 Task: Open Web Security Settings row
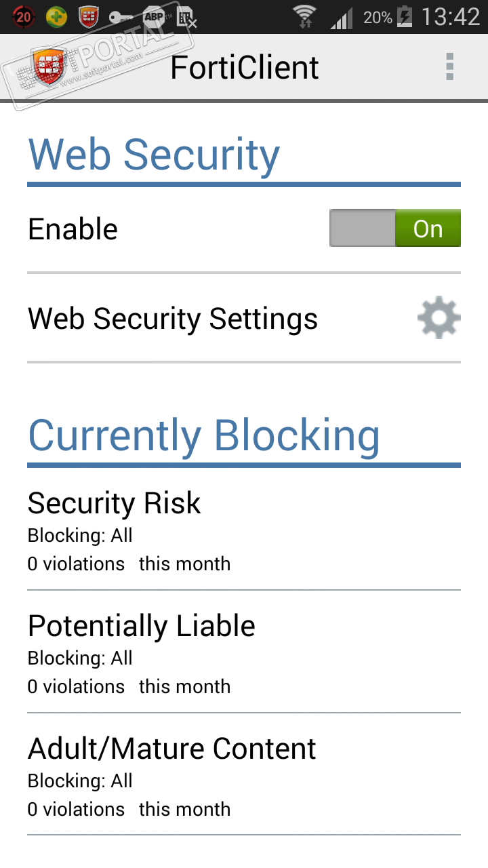pos(173,318)
